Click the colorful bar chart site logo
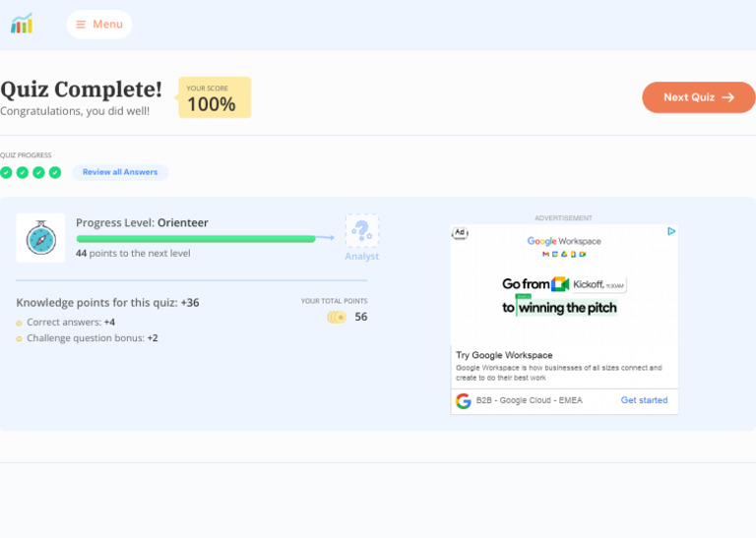Screen dimensions: 756x538 22,24
